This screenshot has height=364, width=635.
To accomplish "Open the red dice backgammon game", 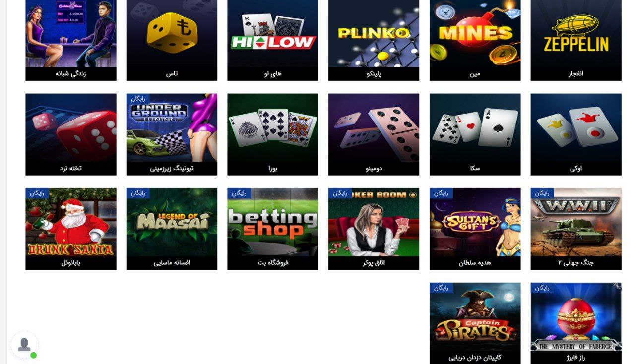I will (71, 134).
